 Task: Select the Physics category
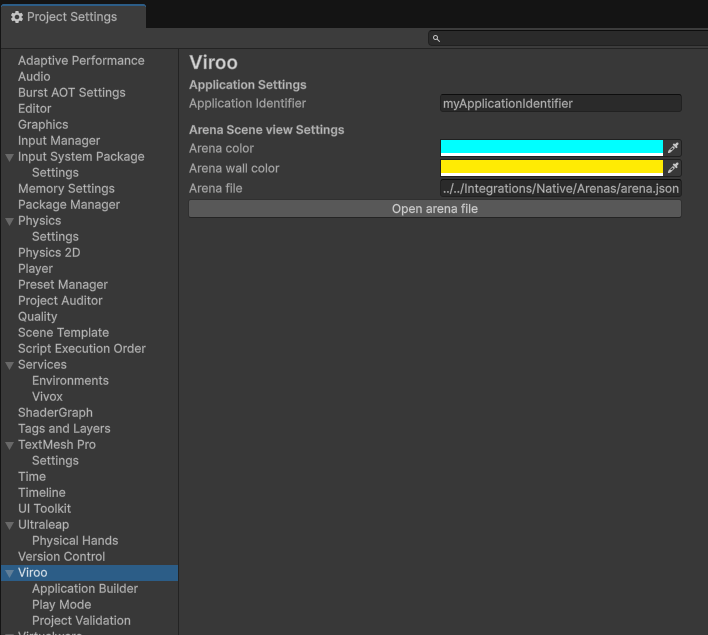click(39, 221)
